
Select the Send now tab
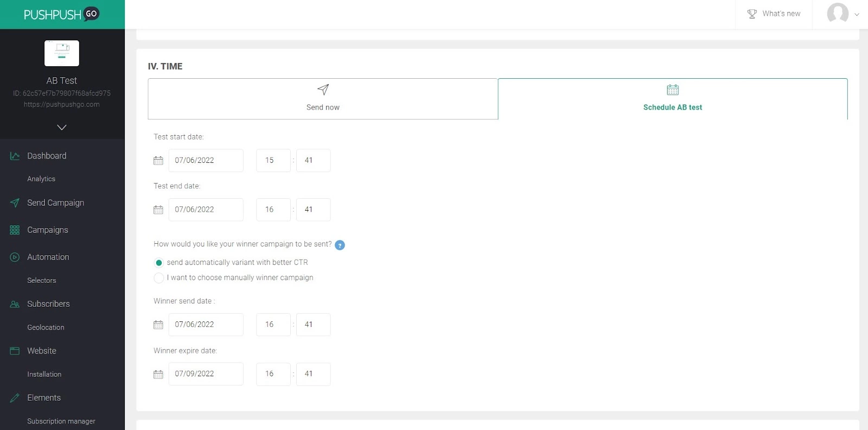point(323,99)
